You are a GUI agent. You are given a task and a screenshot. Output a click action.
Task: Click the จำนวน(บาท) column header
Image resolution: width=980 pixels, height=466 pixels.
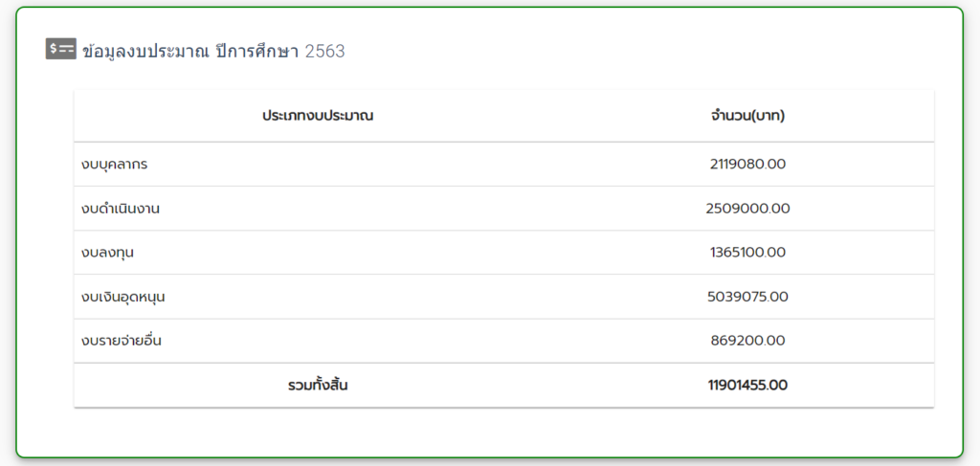pos(747,116)
